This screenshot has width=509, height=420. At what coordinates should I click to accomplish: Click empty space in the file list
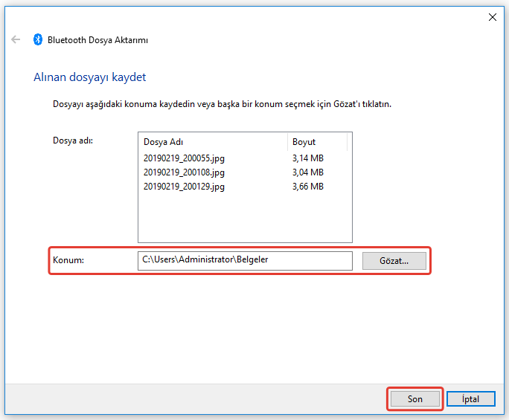click(244, 219)
